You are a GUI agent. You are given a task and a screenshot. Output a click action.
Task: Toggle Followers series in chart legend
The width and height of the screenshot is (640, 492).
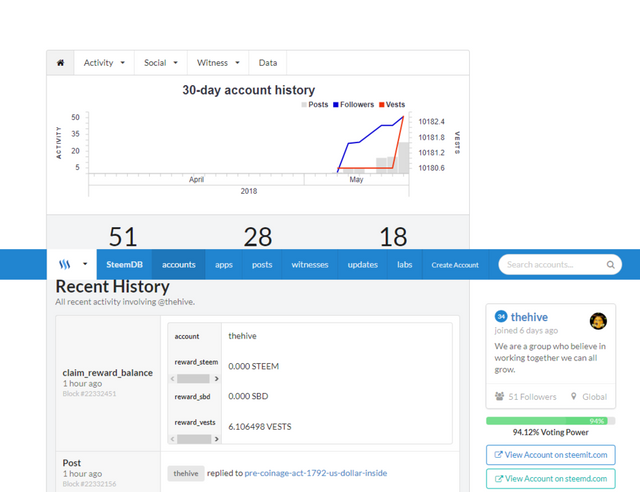[x=353, y=105]
